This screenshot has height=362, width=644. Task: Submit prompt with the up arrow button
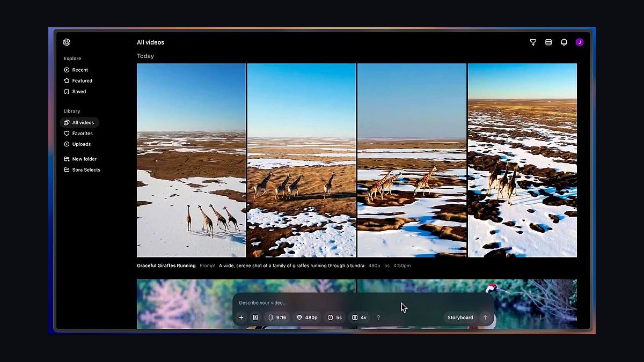pos(485,317)
